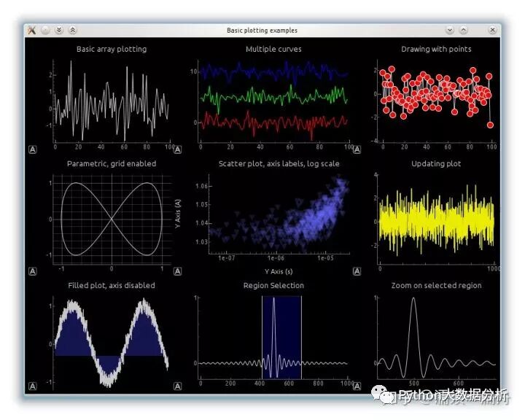Click the yellow signal in Updating plot
Screen dimensions: 525x420
[436, 221]
